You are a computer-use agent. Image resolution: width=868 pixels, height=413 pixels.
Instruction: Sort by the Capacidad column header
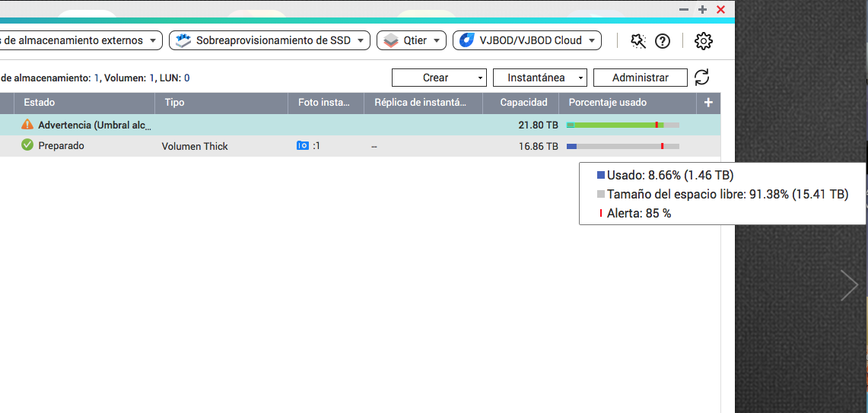point(523,103)
